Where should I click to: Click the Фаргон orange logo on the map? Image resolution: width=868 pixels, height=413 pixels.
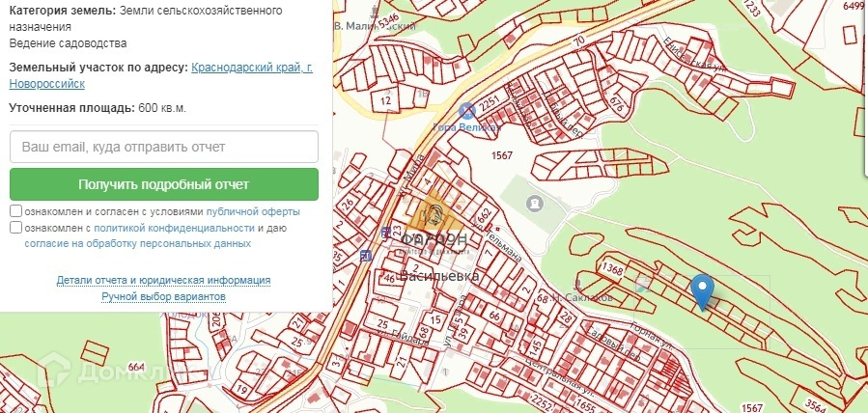tap(434, 210)
